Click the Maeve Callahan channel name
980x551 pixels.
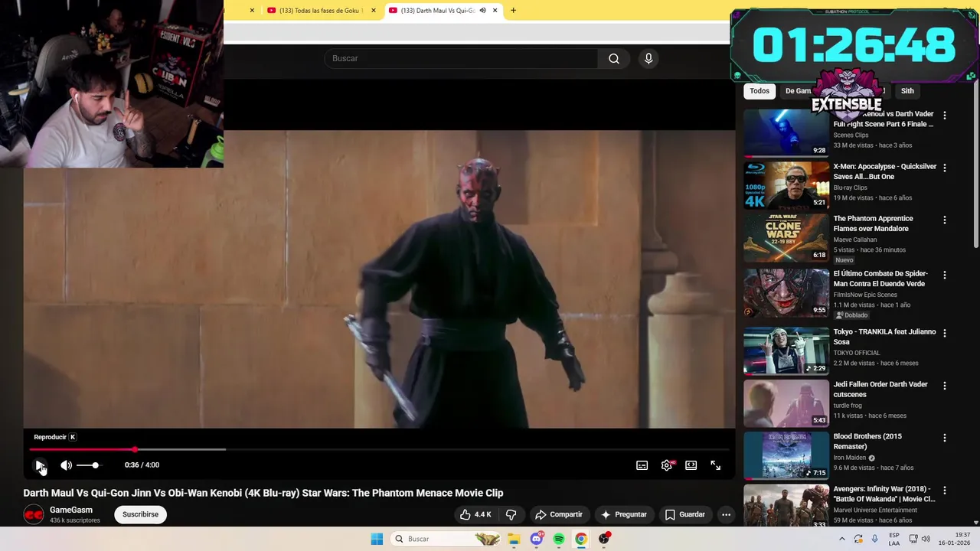pyautogui.click(x=855, y=240)
